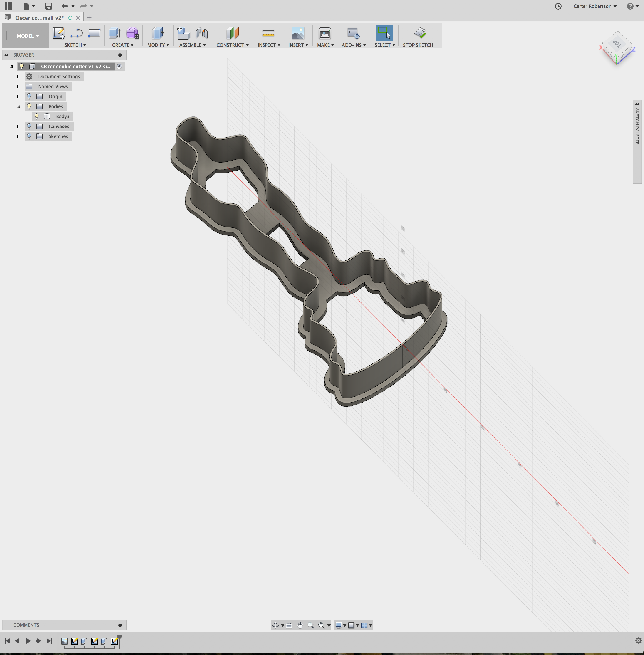Click the Stop Sketch icon
This screenshot has width=644, height=655.
pyautogui.click(x=420, y=33)
